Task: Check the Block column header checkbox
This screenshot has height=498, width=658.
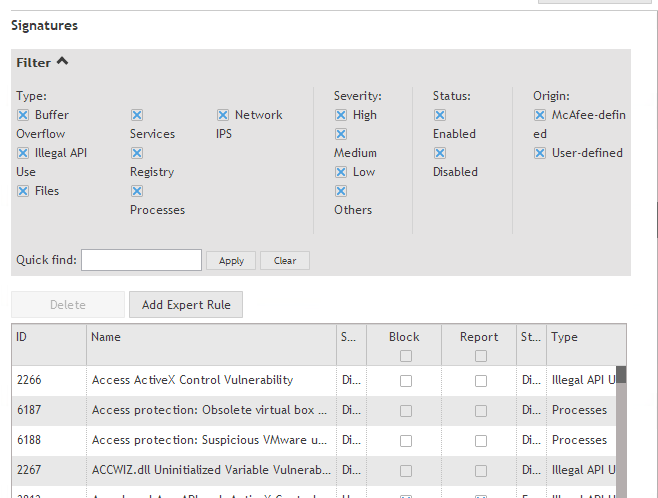Action: 405,356
